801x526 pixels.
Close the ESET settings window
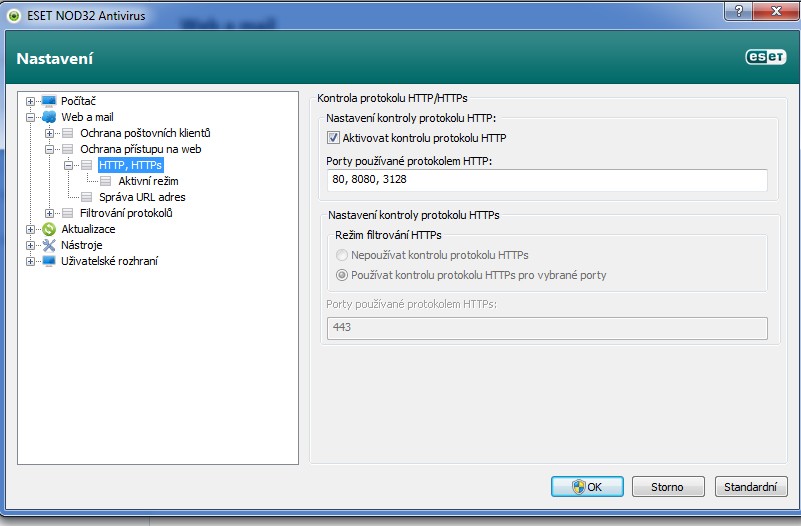tap(775, 10)
